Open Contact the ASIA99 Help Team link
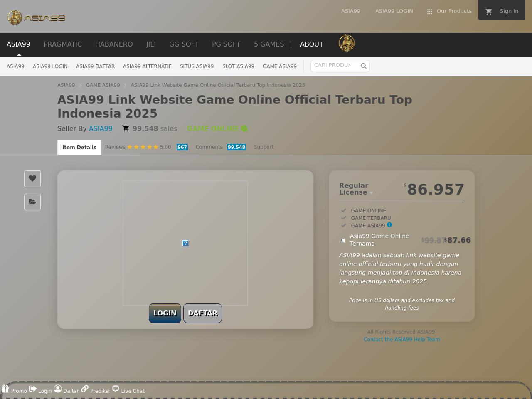Screen dimensions: 532x399 pos(401,340)
